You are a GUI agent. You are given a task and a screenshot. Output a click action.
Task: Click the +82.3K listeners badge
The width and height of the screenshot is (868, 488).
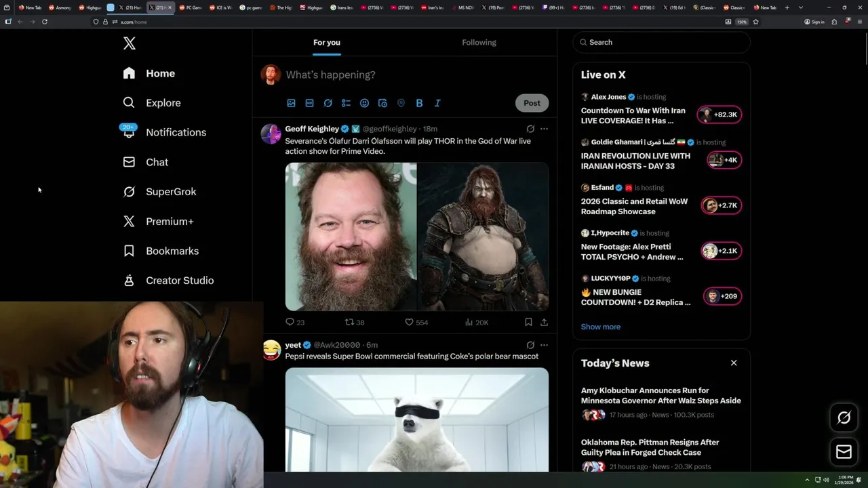click(720, 115)
